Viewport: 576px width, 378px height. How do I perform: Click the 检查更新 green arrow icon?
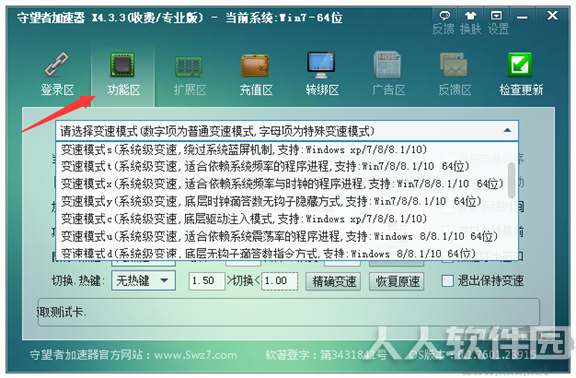(520, 65)
